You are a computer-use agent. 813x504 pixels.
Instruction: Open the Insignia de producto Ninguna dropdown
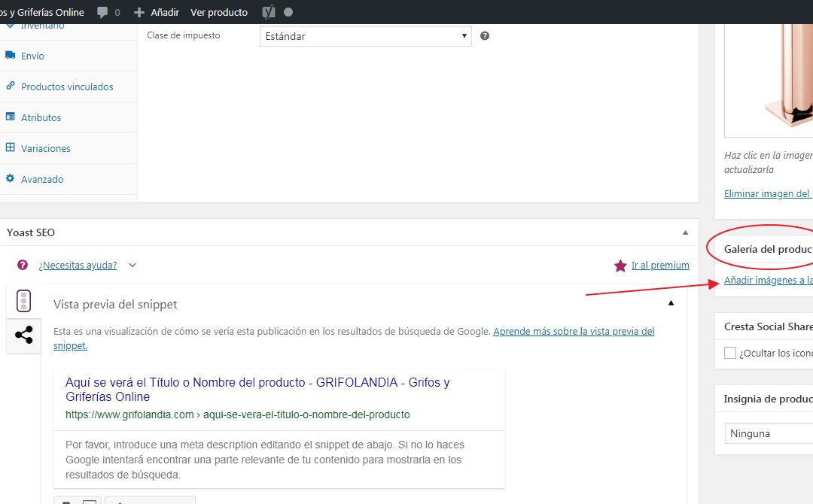point(769,433)
